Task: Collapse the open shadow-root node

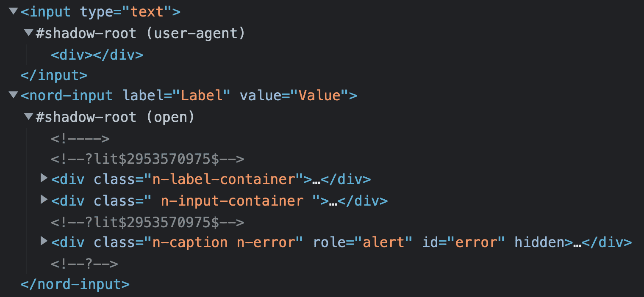Action: (x=29, y=116)
